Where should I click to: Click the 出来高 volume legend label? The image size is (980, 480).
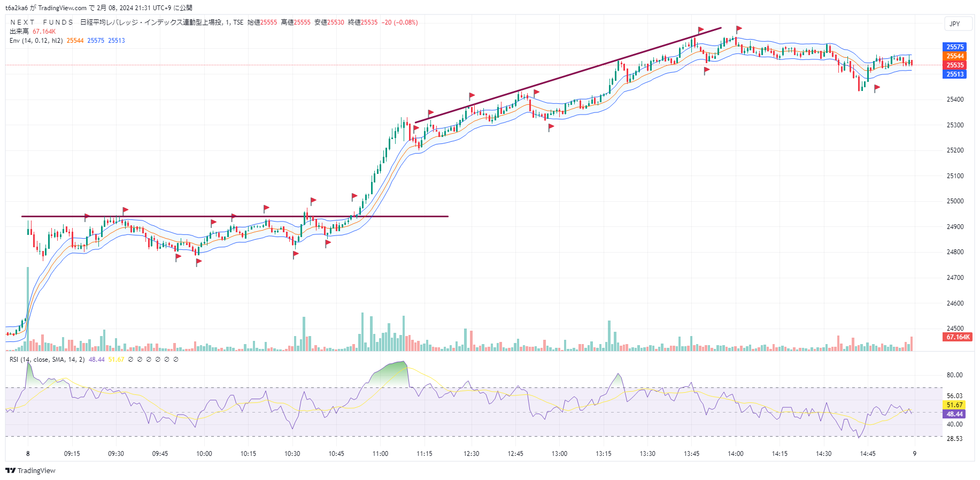(19, 32)
